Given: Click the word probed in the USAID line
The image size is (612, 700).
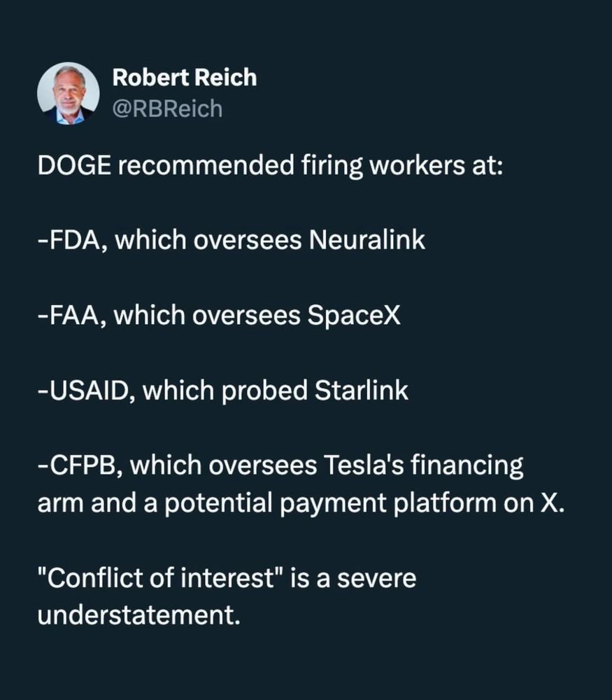Looking at the screenshot, I should pyautogui.click(x=264, y=391).
